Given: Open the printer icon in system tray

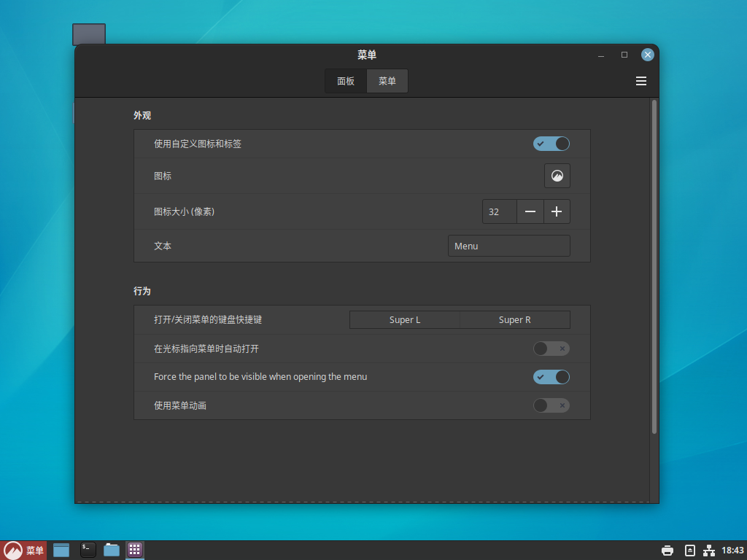Looking at the screenshot, I should pos(667,551).
